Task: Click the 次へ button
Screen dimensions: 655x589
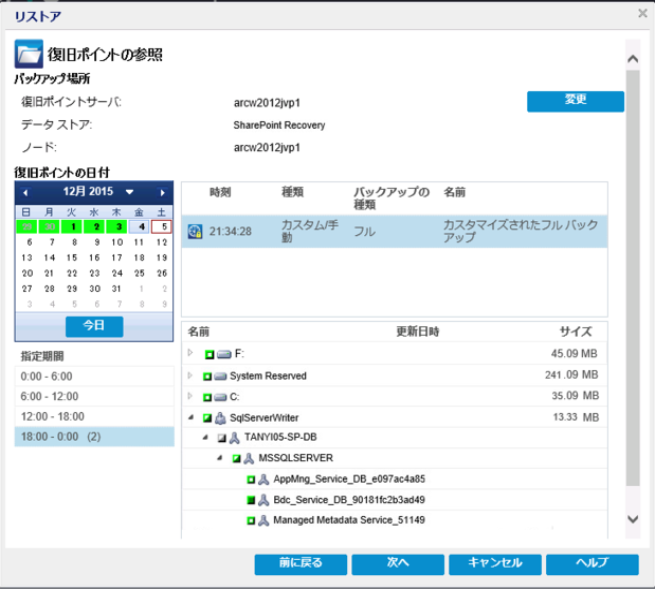Action: pos(398,564)
